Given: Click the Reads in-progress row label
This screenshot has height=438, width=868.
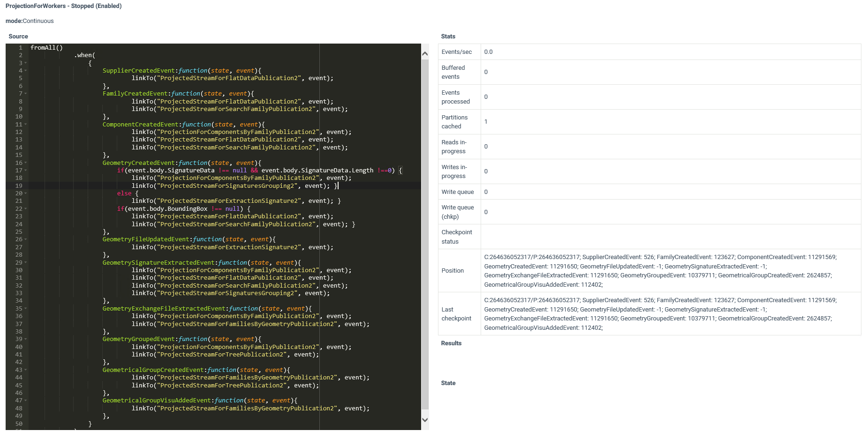Looking at the screenshot, I should click(454, 147).
